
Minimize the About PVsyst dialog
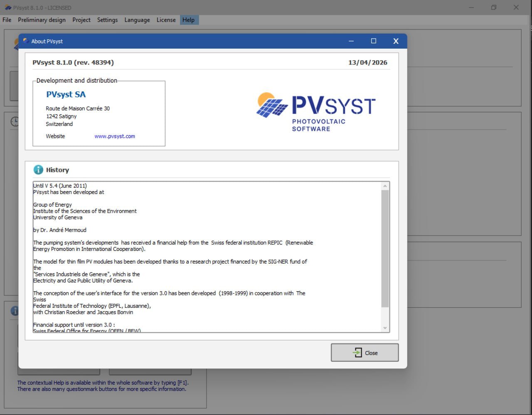[x=351, y=41]
